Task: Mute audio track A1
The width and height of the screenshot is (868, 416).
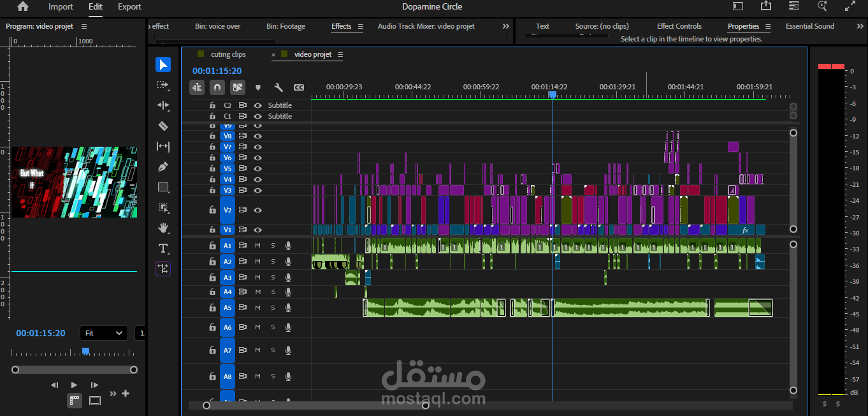Action: pyautogui.click(x=258, y=246)
